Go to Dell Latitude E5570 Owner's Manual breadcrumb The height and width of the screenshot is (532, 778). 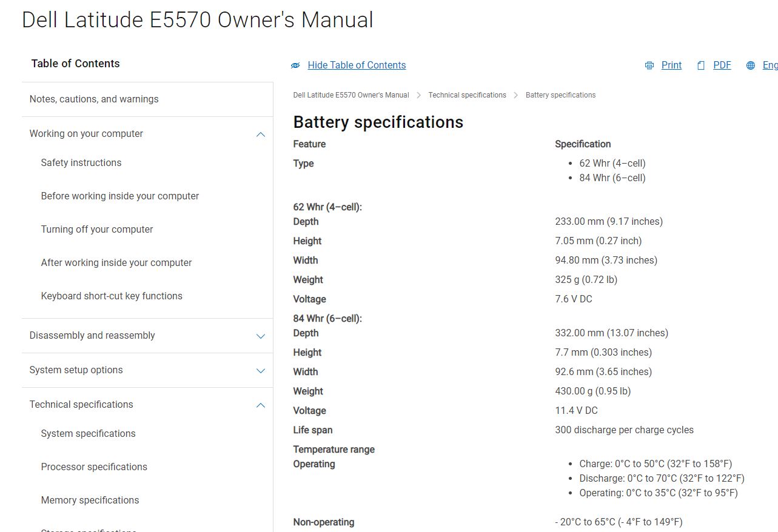(x=351, y=95)
